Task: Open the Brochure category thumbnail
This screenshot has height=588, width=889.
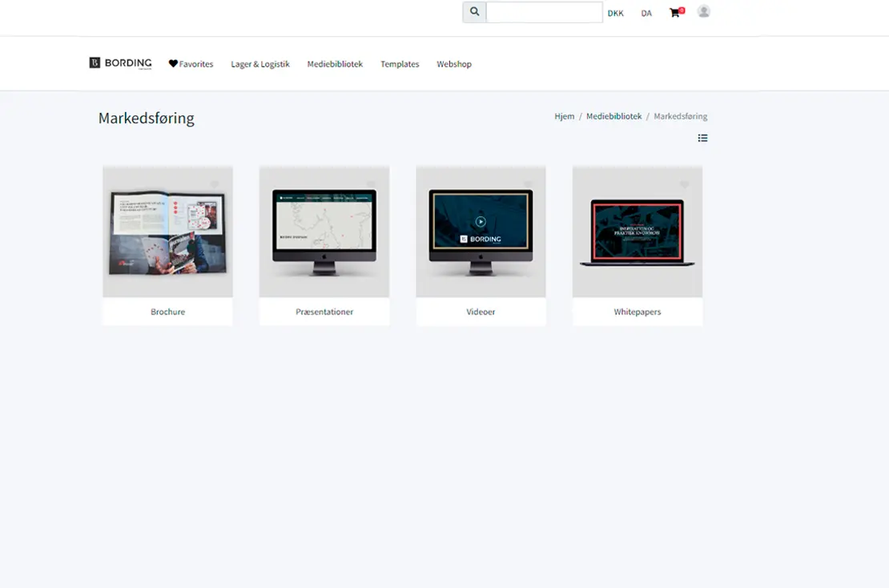Action: tap(167, 232)
